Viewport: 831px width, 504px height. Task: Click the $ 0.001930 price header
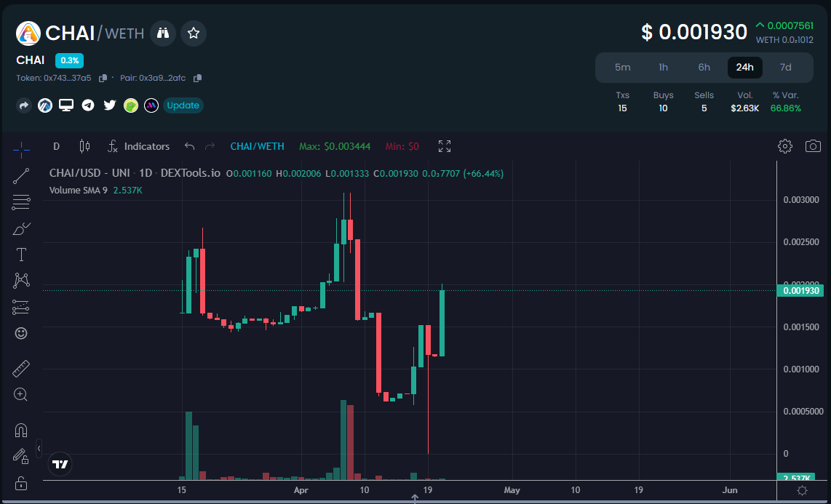(694, 32)
